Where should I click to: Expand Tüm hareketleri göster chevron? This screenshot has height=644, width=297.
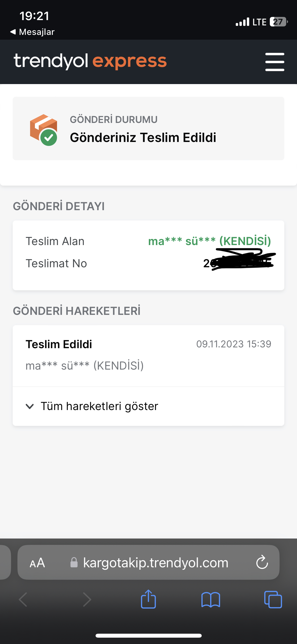point(30,406)
